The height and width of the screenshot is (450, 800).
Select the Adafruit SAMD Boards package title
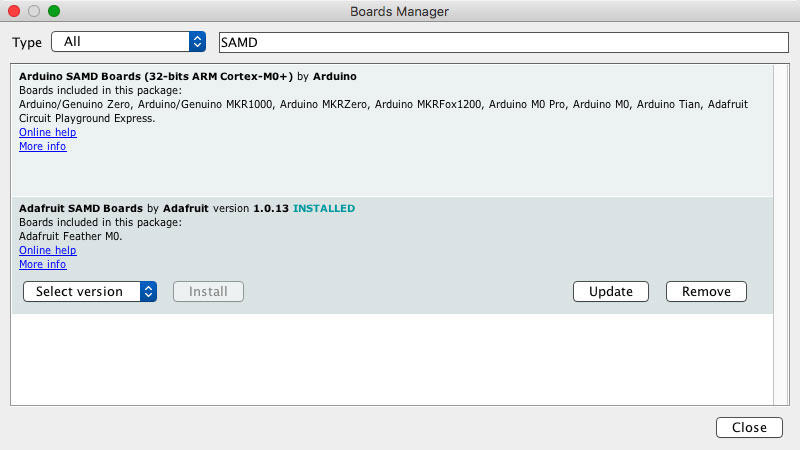[x=81, y=208]
